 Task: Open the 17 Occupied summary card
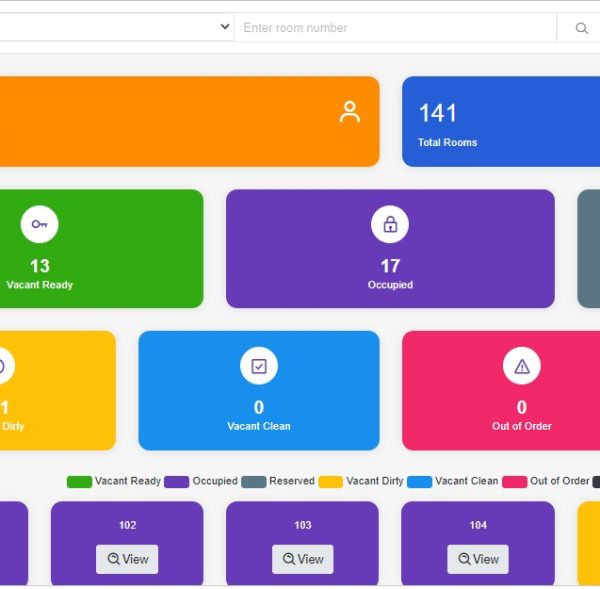tap(390, 248)
